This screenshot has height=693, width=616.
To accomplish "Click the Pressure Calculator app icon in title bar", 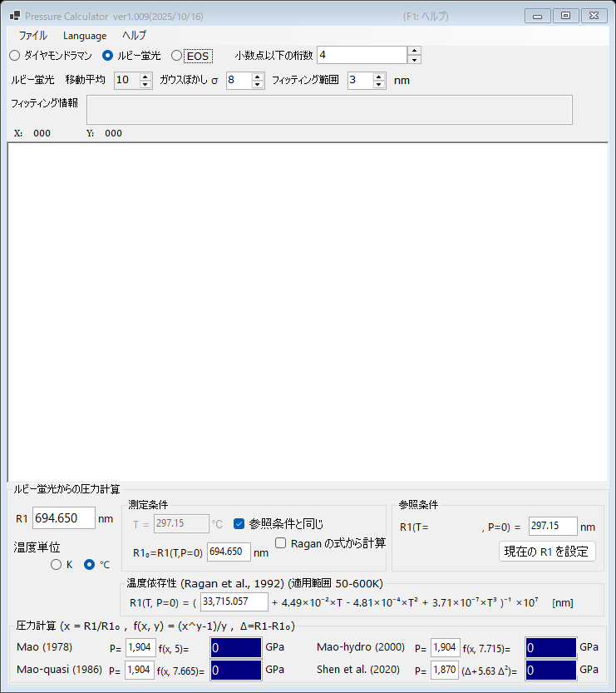I will [15, 16].
